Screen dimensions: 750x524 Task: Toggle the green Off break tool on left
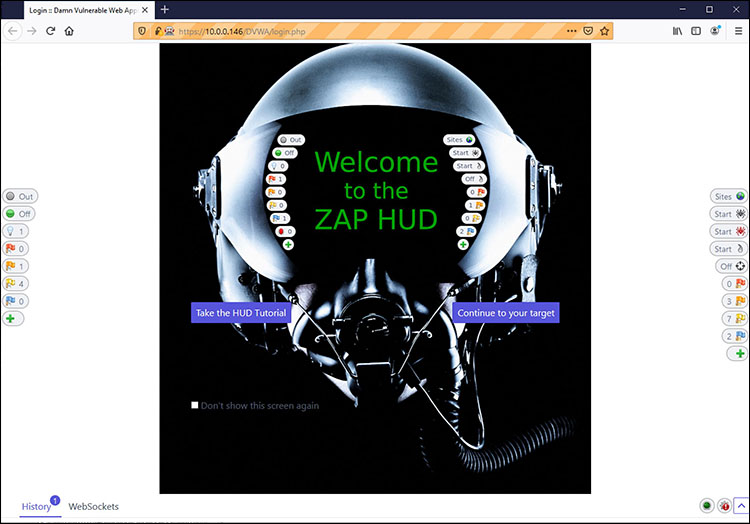pos(19,214)
